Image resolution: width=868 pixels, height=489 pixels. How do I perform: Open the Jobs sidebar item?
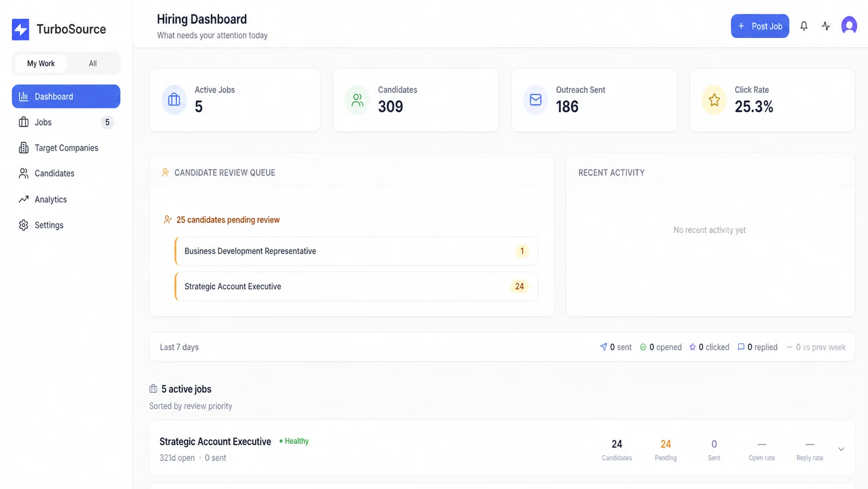tap(66, 122)
